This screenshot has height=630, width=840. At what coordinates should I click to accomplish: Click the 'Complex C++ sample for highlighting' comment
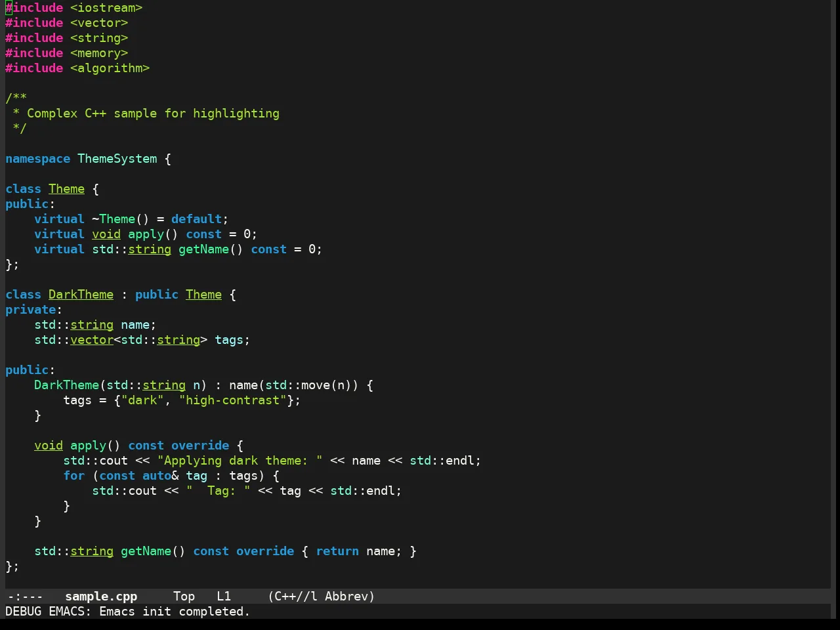pos(153,114)
